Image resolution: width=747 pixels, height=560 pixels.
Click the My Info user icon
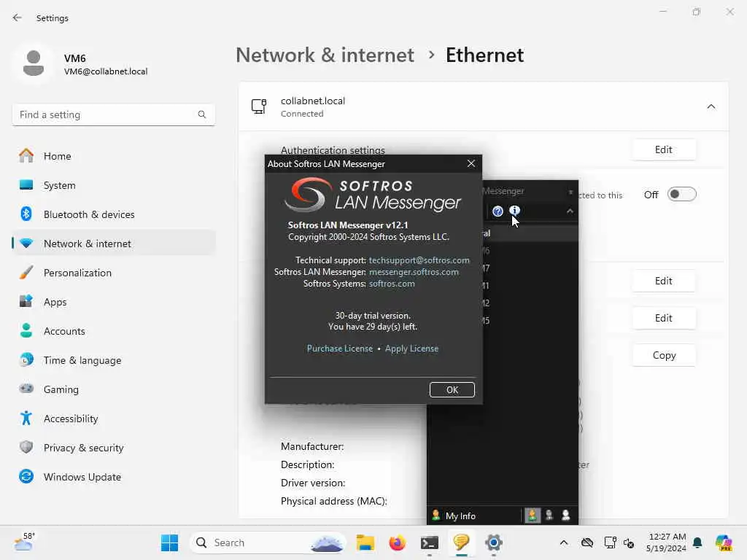436,516
